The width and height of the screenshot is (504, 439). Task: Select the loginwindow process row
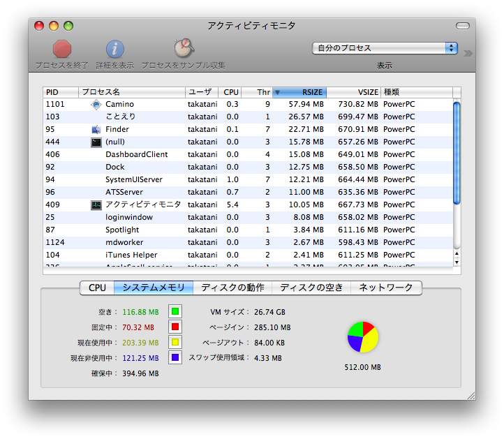pyautogui.click(x=248, y=217)
